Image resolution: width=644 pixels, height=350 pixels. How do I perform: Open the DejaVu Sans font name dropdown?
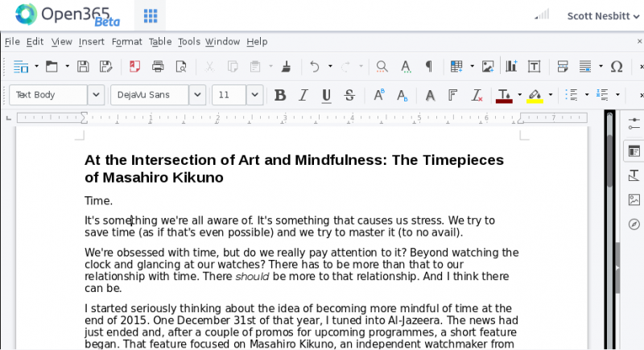point(197,95)
